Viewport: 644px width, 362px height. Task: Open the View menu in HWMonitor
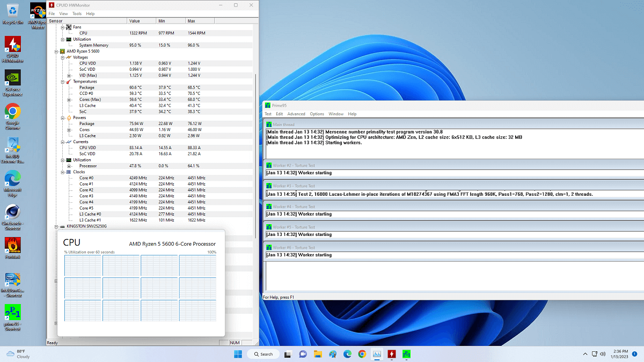click(x=63, y=13)
